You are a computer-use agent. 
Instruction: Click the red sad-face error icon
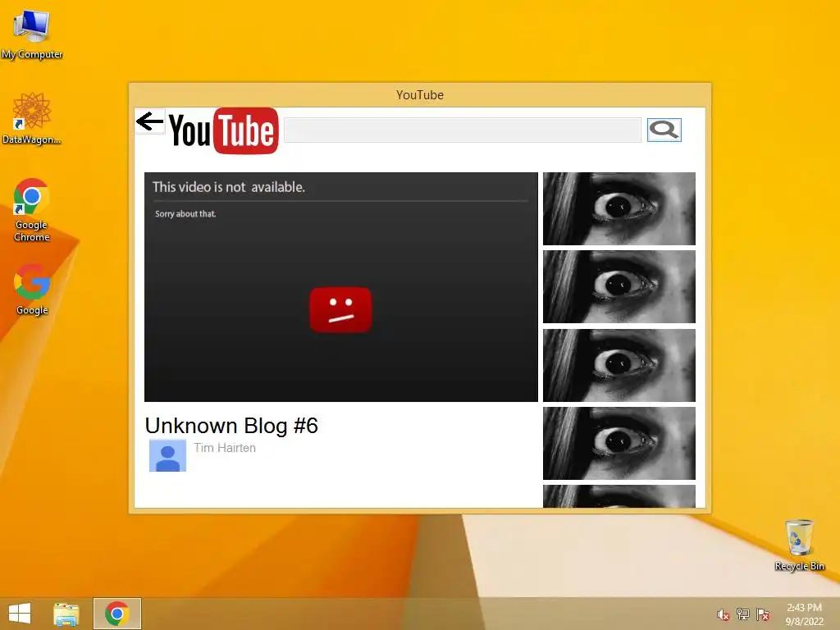coord(340,309)
